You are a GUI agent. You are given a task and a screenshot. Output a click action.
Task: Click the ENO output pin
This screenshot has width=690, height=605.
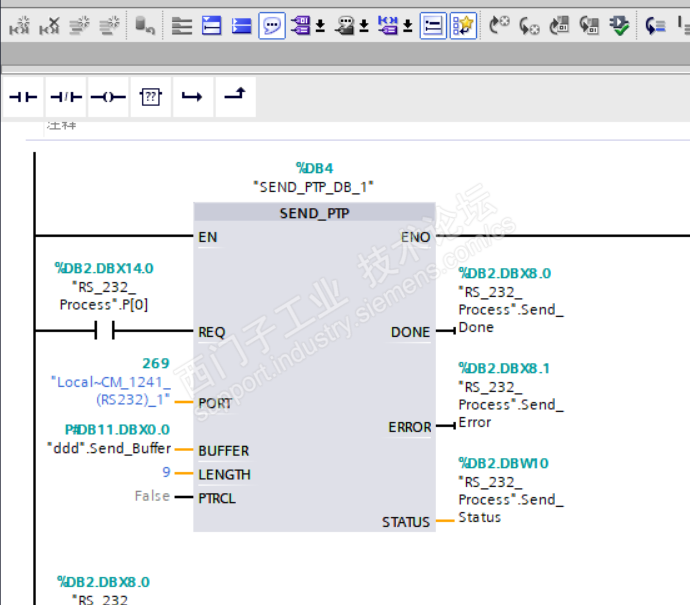click(x=415, y=237)
